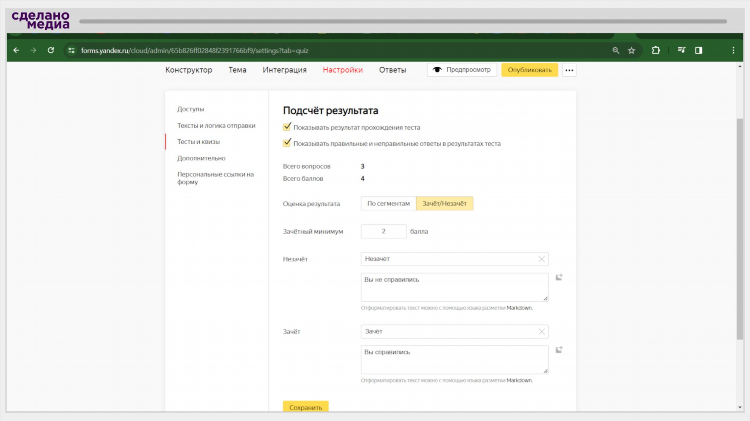
Task: Open Тексты и логика отправки section
Action: tap(216, 125)
